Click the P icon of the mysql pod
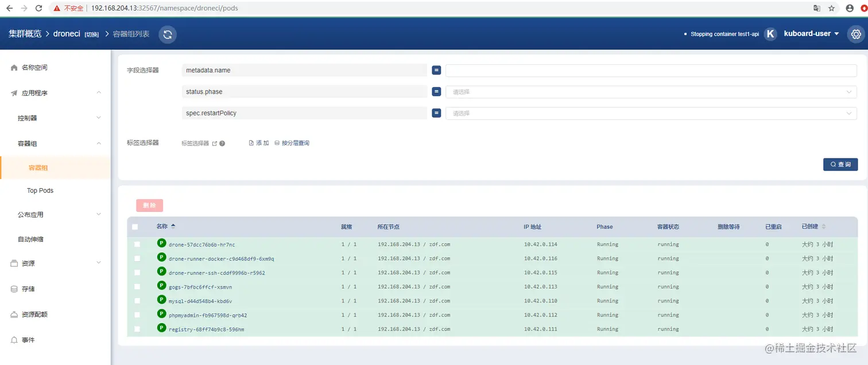Viewport: 868px width, 365px height. pos(161,300)
